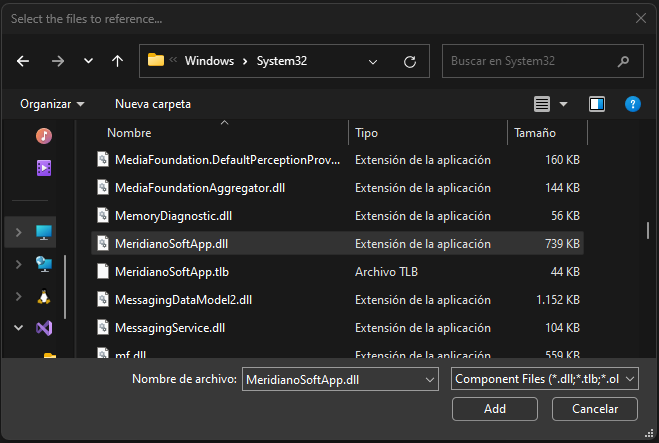Select the Linux penguin icon in navigation pane
The width and height of the screenshot is (659, 443).
click(x=44, y=297)
